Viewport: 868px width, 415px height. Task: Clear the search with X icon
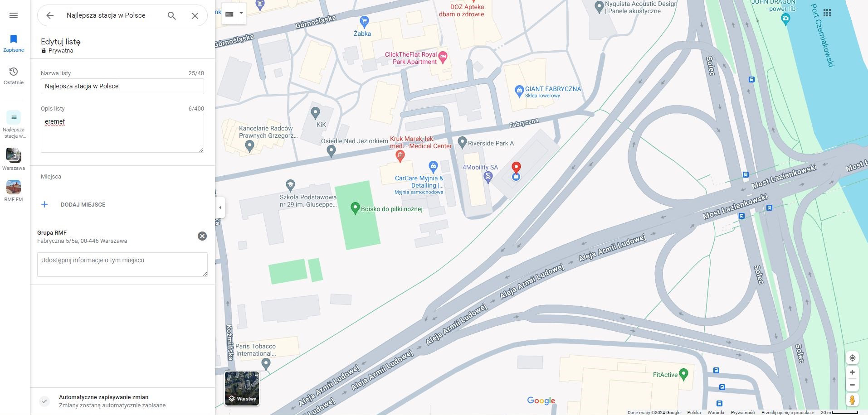pos(195,15)
